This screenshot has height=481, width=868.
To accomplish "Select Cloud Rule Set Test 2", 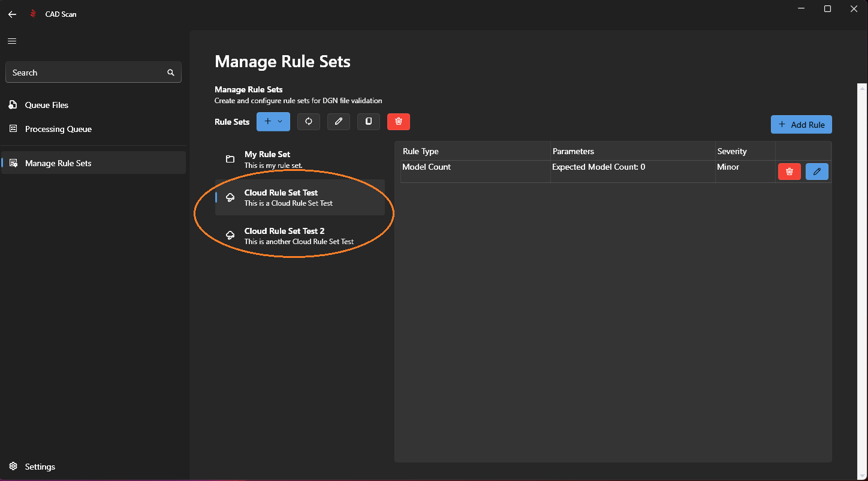I will pyautogui.click(x=300, y=236).
